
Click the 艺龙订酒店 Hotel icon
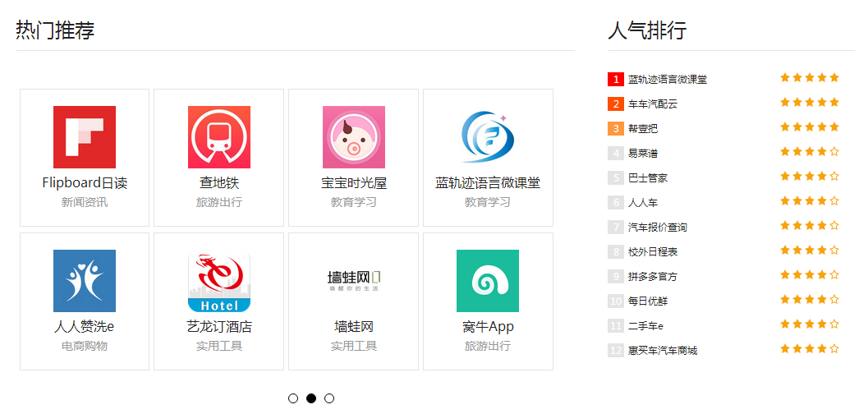pos(219,281)
